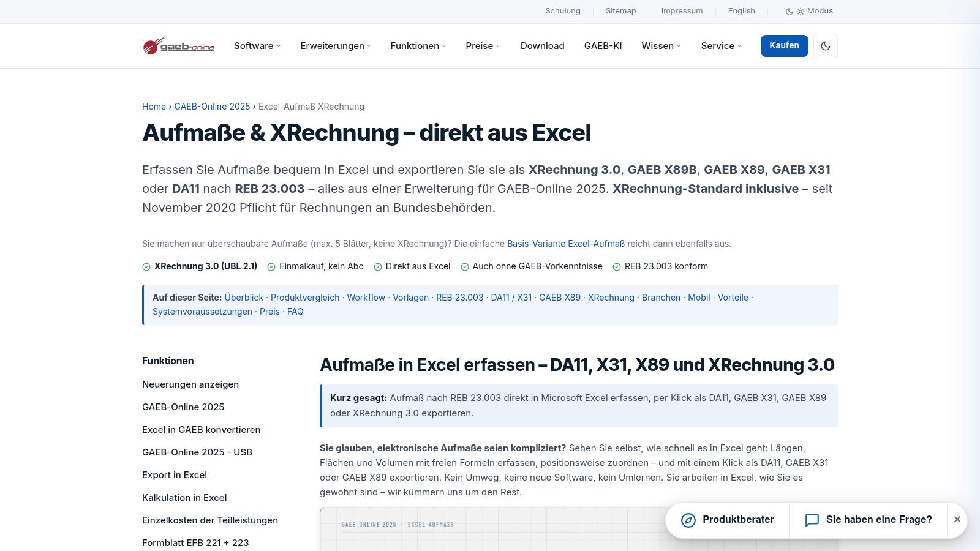Click the 'XRechnung 3.0 (UBL 2.1)' feature text
This screenshot has width=980, height=551.
(x=206, y=266)
